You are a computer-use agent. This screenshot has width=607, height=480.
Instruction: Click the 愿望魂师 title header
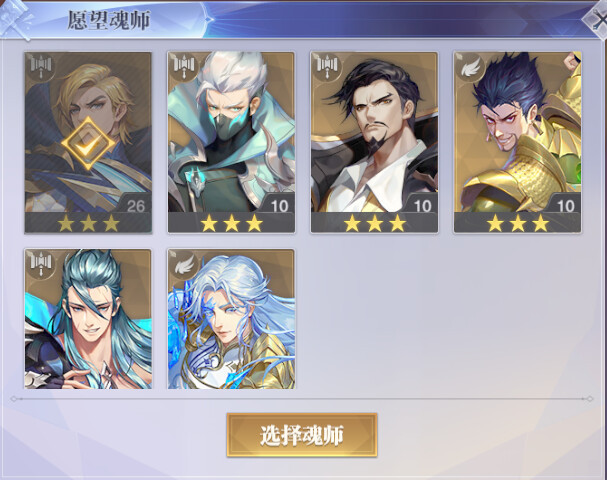[108, 20]
